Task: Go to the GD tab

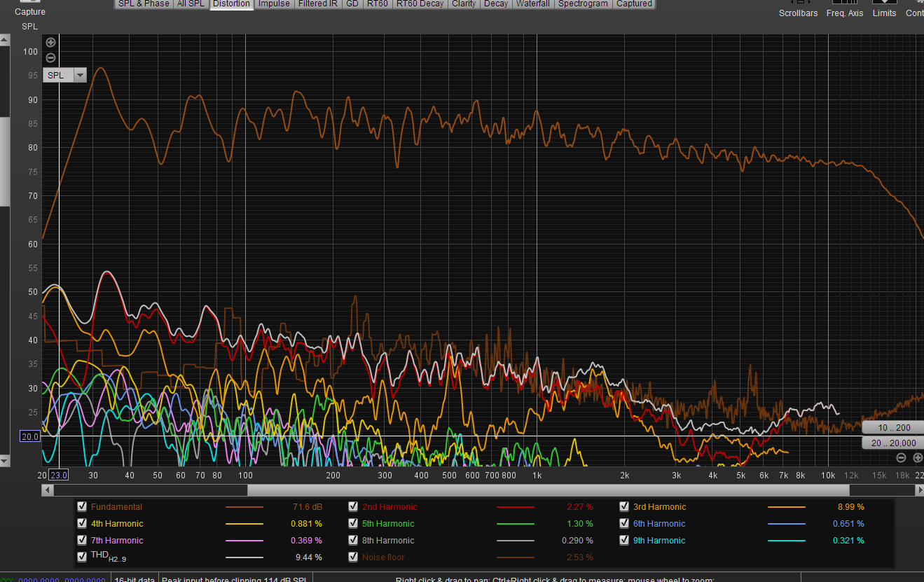Action: coord(352,4)
